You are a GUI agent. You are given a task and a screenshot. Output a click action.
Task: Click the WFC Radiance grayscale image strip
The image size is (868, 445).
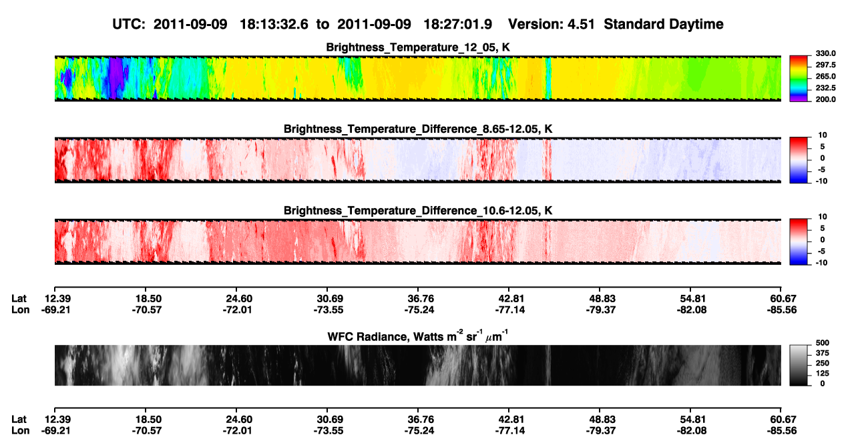[x=418, y=365]
